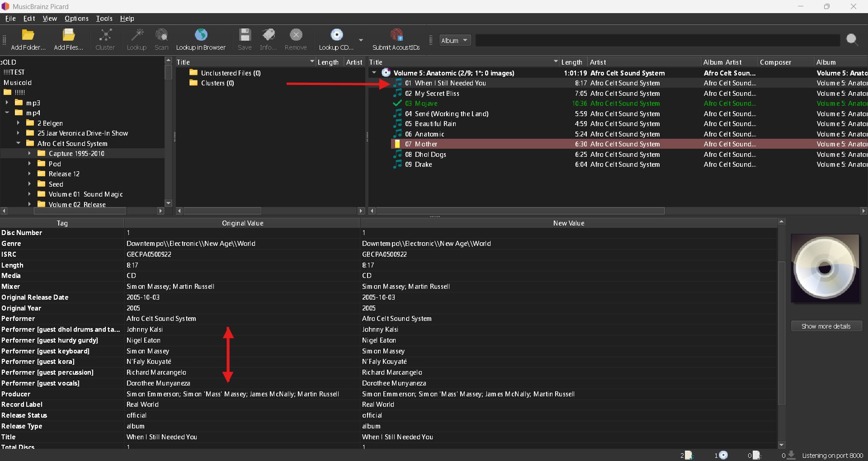Click the cover art disc thumbnail
Viewport: 868px width, 461px height.
[825, 268]
